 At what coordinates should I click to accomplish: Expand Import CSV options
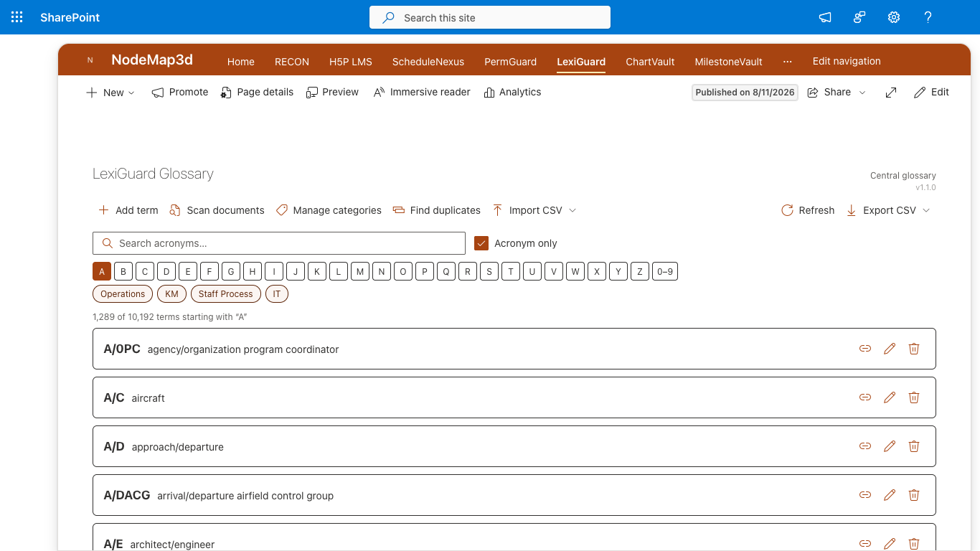pyautogui.click(x=573, y=210)
